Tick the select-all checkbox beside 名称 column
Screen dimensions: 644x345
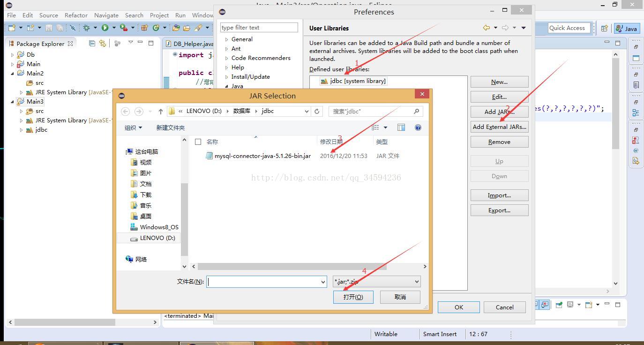[198, 142]
